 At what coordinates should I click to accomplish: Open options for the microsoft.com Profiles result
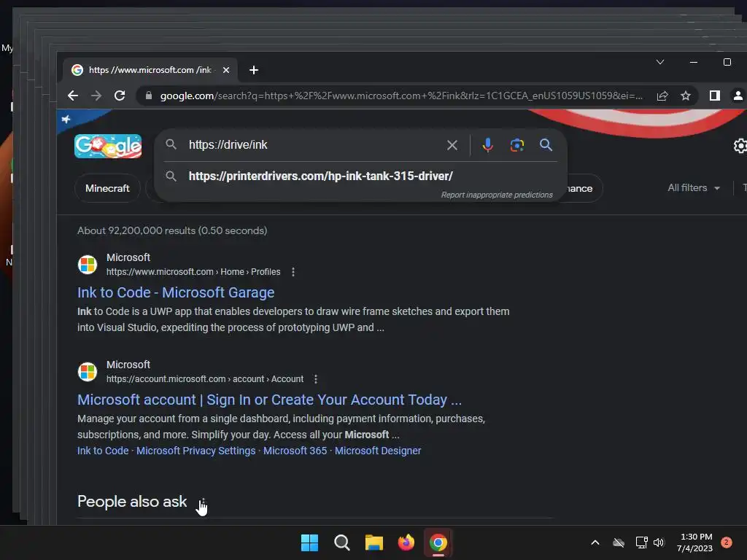tap(293, 272)
